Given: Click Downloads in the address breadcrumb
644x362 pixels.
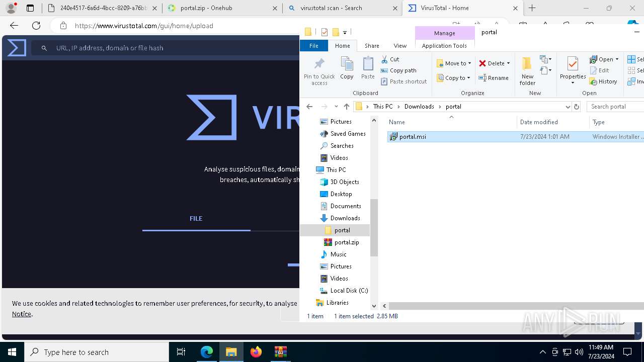Looking at the screenshot, I should tap(419, 107).
